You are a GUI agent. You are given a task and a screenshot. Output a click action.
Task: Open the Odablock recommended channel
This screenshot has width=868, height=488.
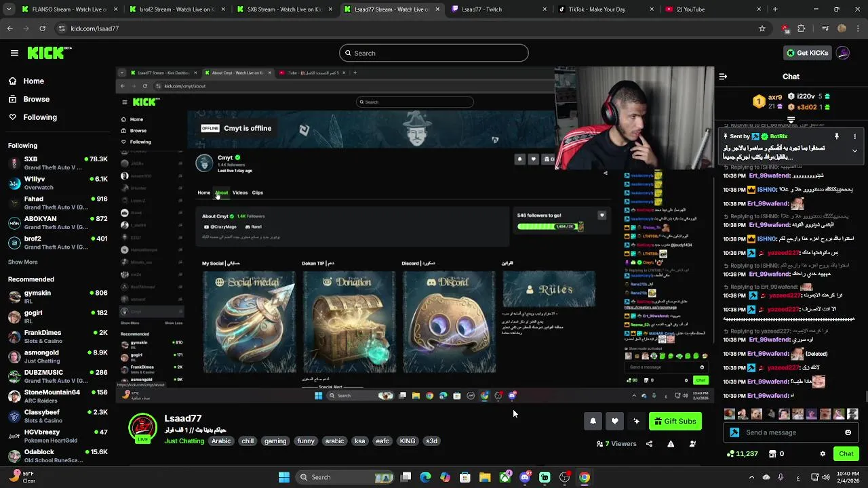click(57, 456)
